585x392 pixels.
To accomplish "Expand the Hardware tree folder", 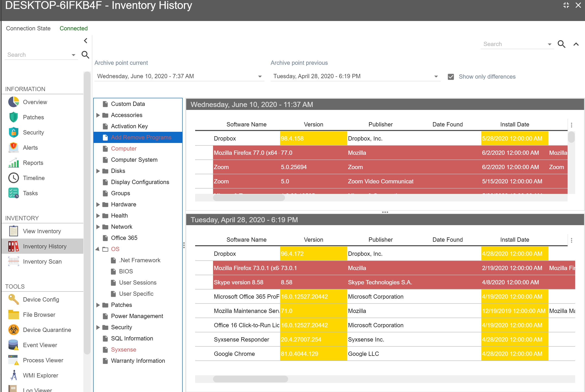I will [x=98, y=205].
